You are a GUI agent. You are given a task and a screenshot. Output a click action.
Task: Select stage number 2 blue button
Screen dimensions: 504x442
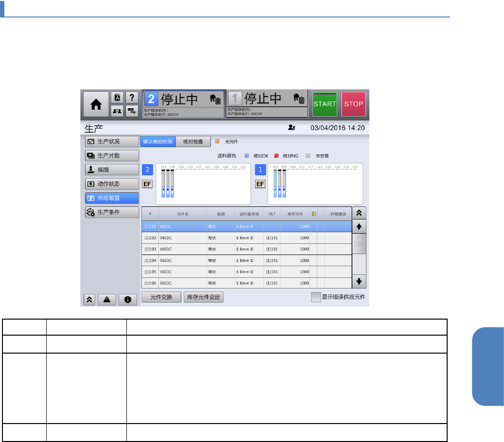click(148, 170)
